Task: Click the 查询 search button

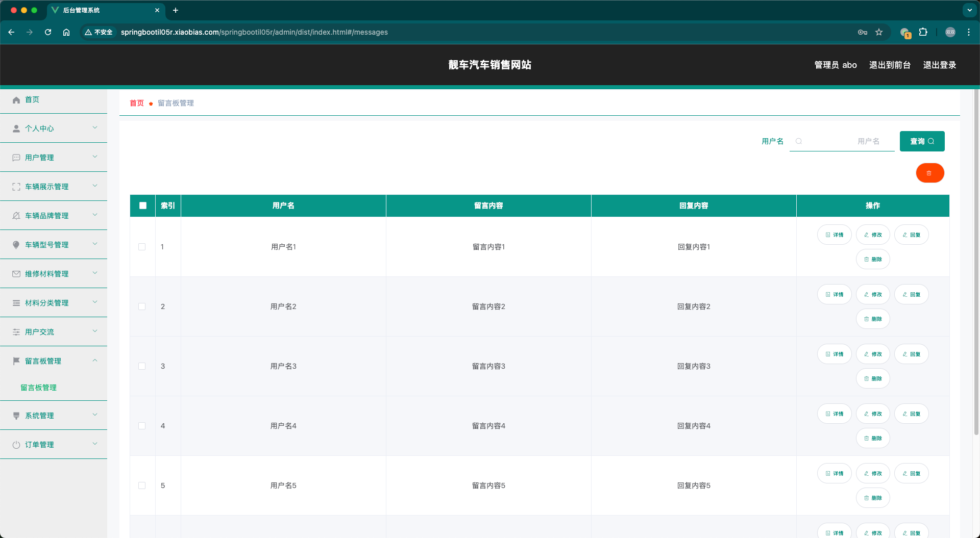Action: (x=922, y=141)
